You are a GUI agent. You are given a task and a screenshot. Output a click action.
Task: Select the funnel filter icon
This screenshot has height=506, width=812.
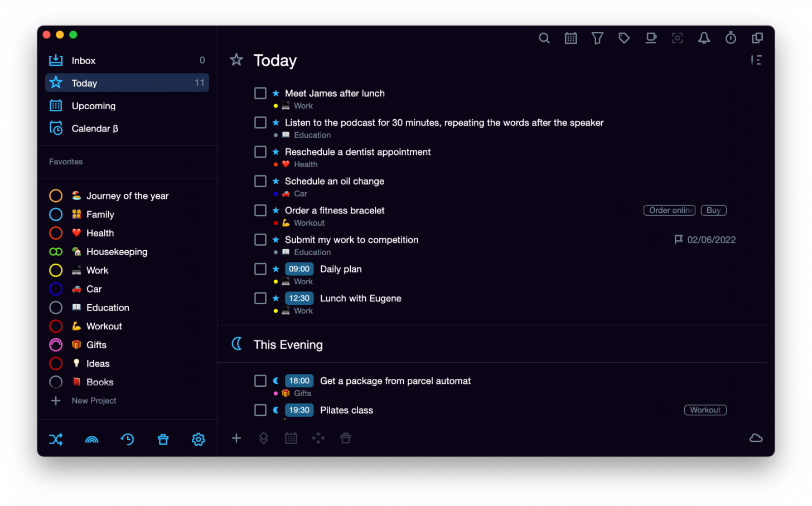pos(597,38)
